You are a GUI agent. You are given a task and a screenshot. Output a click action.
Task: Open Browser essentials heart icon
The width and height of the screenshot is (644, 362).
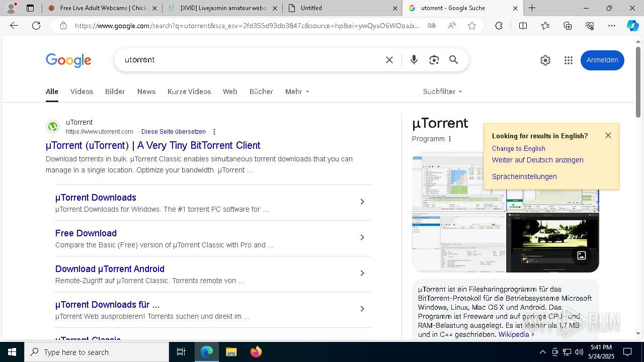click(x=590, y=26)
